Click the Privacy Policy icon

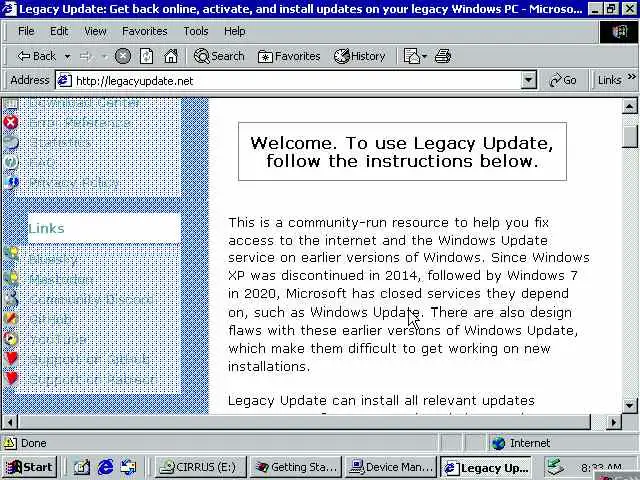coord(11,182)
